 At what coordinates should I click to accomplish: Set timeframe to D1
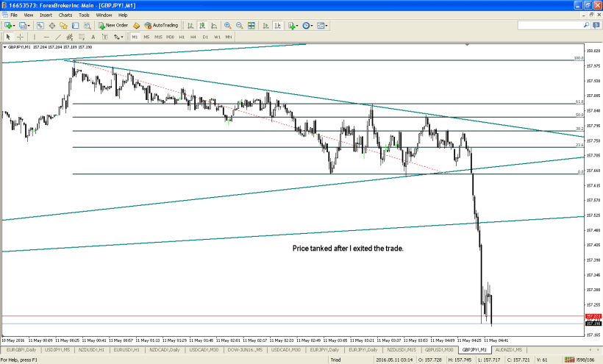pos(205,37)
